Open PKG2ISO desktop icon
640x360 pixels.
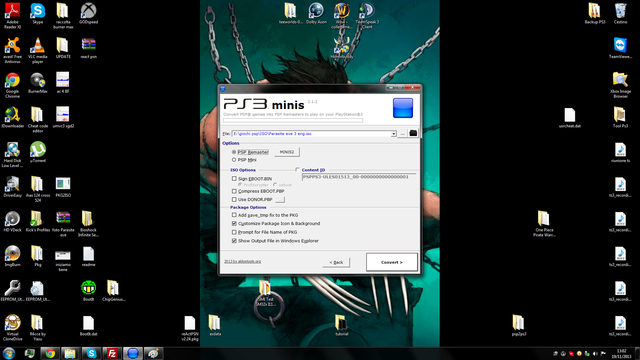[x=63, y=187]
